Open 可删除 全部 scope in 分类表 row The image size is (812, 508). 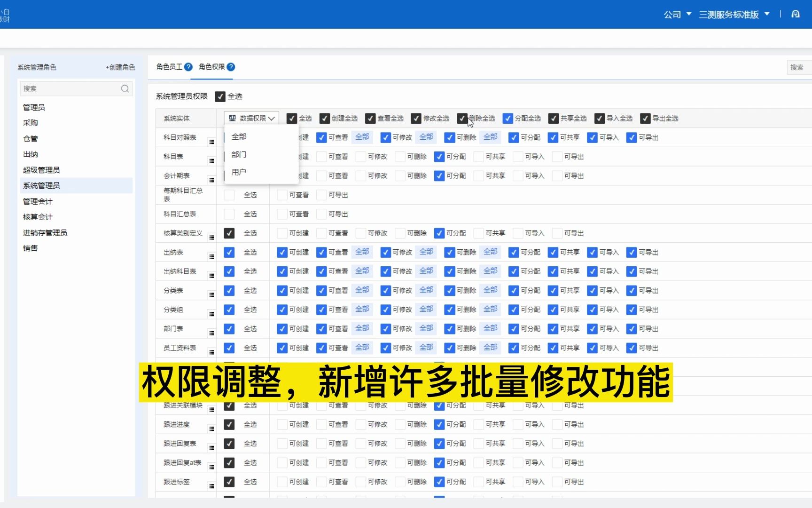[491, 290]
